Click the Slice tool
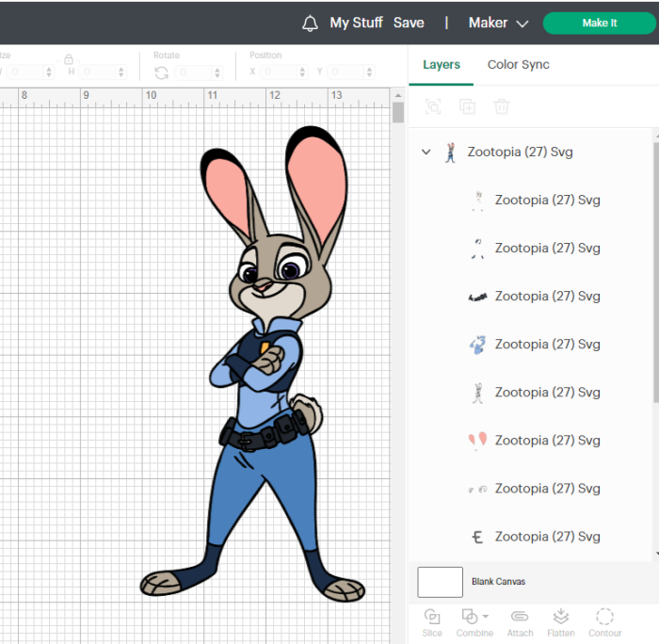Viewport: 659px width, 644px height. 432,623
